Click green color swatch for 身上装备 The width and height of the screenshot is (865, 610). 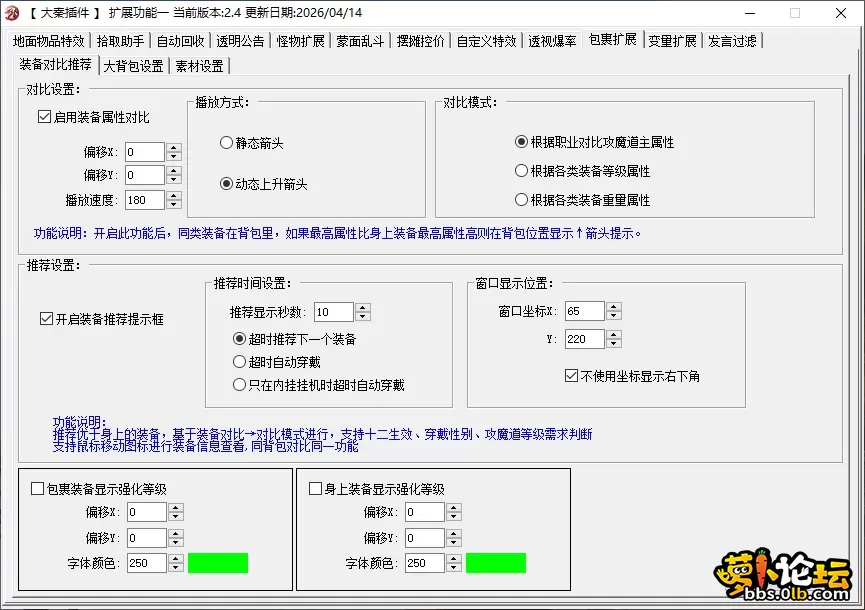[496, 563]
